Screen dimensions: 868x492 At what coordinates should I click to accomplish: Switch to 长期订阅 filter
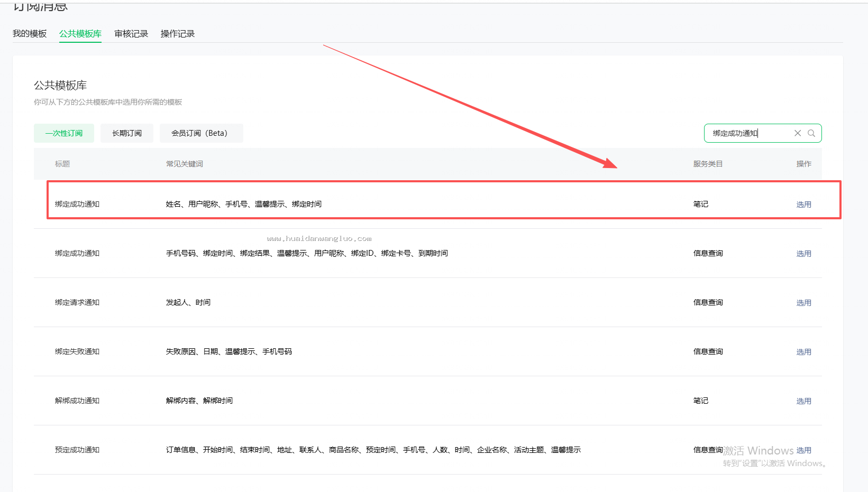pos(127,133)
